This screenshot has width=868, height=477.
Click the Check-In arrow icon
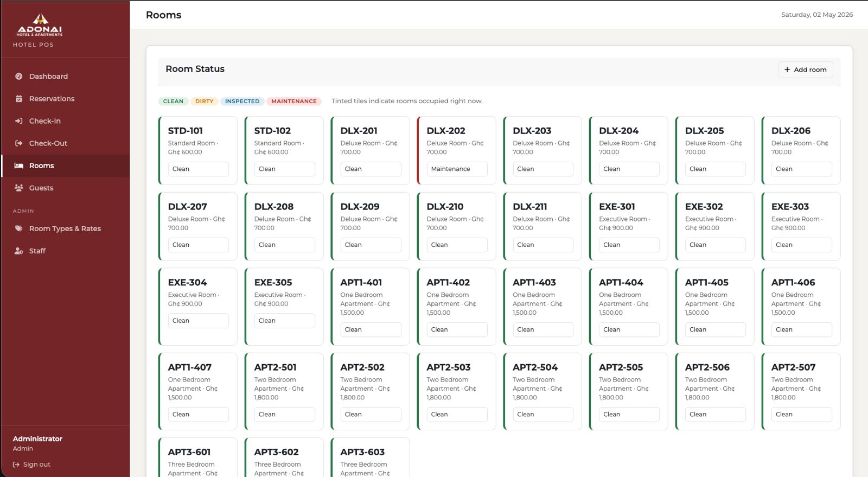(x=19, y=121)
